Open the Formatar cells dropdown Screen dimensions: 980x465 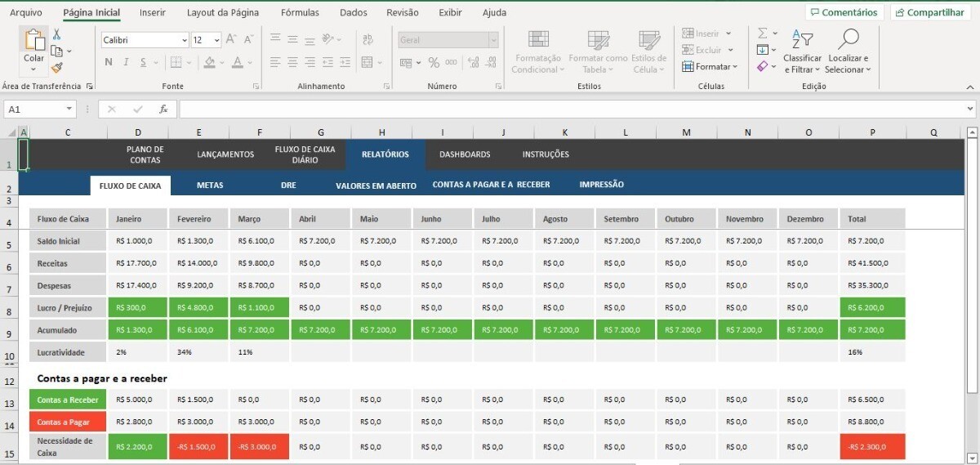click(715, 66)
